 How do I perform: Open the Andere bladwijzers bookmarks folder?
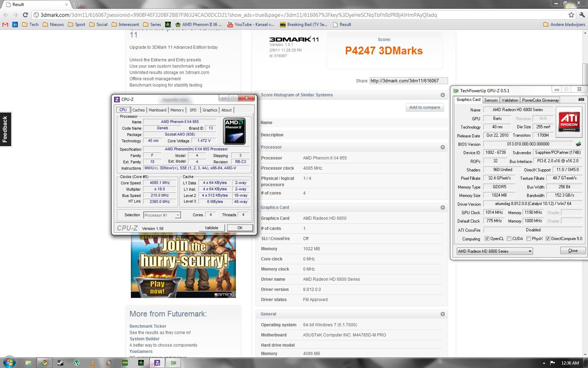tap(564, 25)
